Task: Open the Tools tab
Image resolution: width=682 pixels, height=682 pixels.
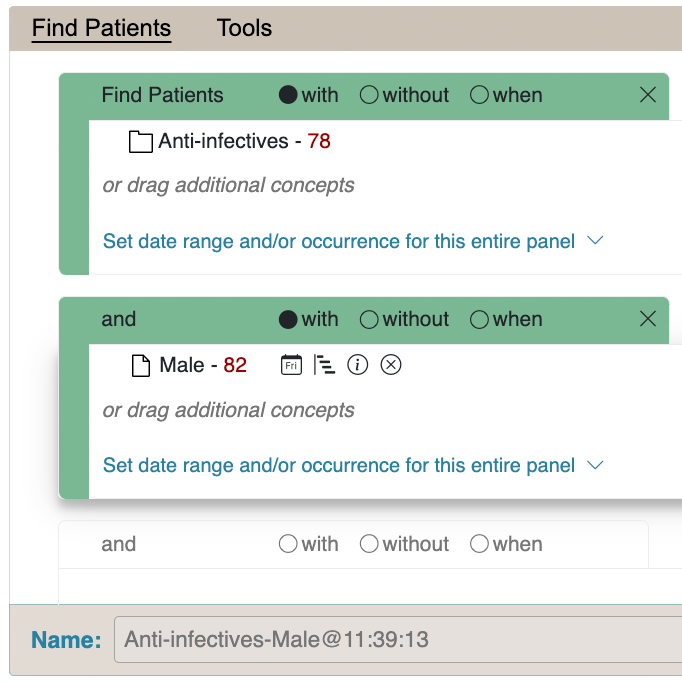Action: 244,28
